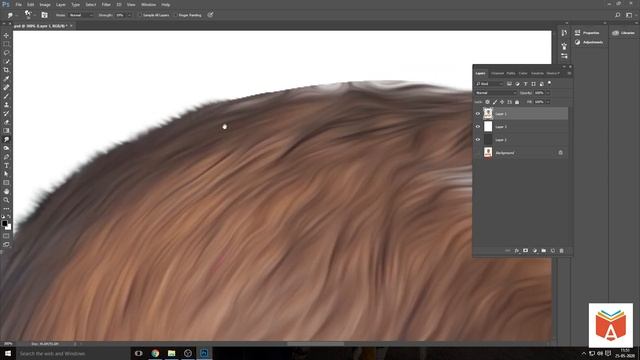This screenshot has width=640, height=360.
Task: Toggle Quick Mask mode
Action: pyautogui.click(x=6, y=236)
